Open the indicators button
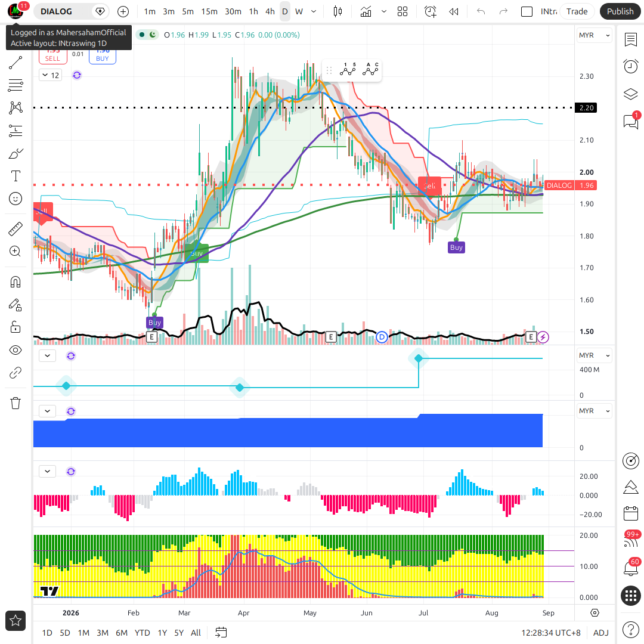The image size is (644, 644). click(366, 11)
